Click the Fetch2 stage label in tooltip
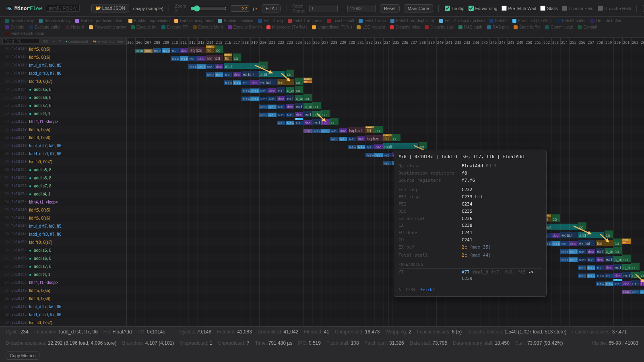The width and height of the screenshot is (644, 362). (427, 290)
